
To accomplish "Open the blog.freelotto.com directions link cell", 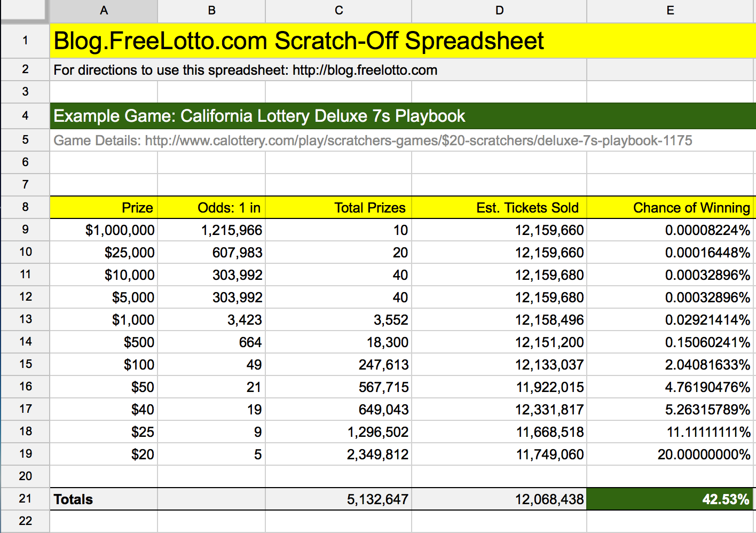I will pos(246,70).
